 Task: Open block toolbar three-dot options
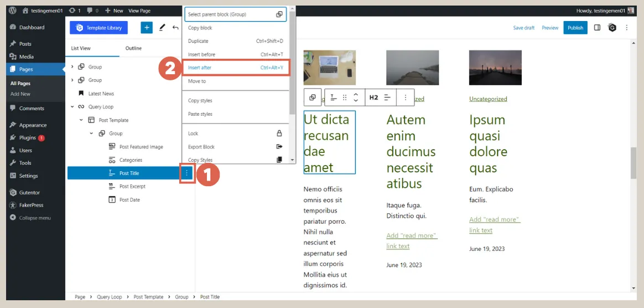(x=406, y=97)
